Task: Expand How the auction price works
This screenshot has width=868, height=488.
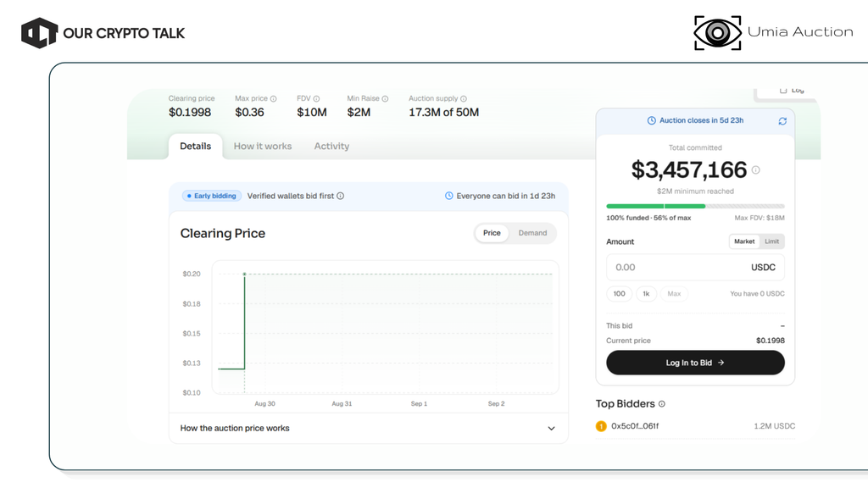Action: tap(368, 428)
